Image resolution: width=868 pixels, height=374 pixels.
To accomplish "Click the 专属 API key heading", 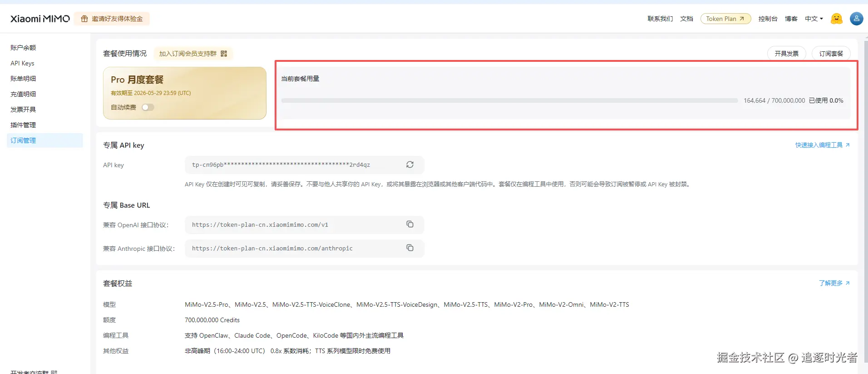I will [x=123, y=145].
